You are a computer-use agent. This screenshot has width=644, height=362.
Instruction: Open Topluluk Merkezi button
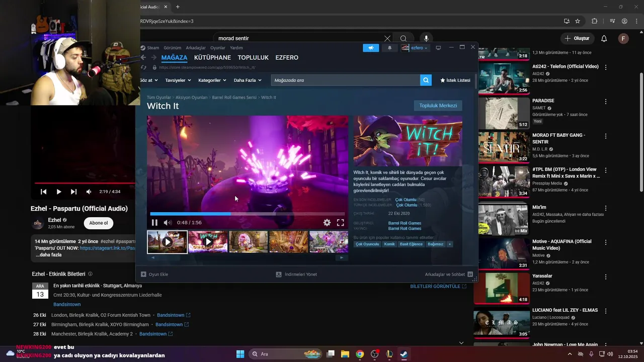pyautogui.click(x=438, y=106)
